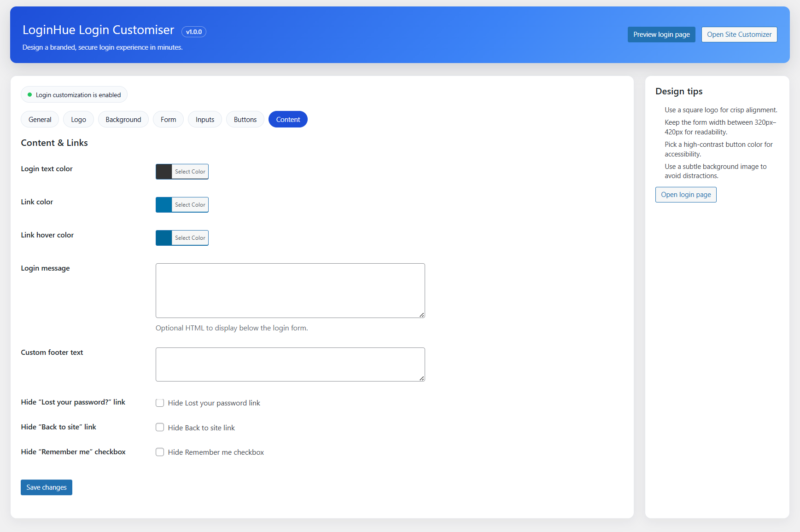View the active Content tab
The height and width of the screenshot is (532, 800).
click(x=288, y=119)
